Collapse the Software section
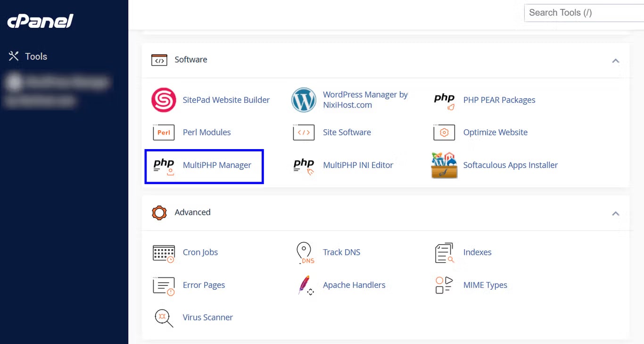 pos(616,60)
